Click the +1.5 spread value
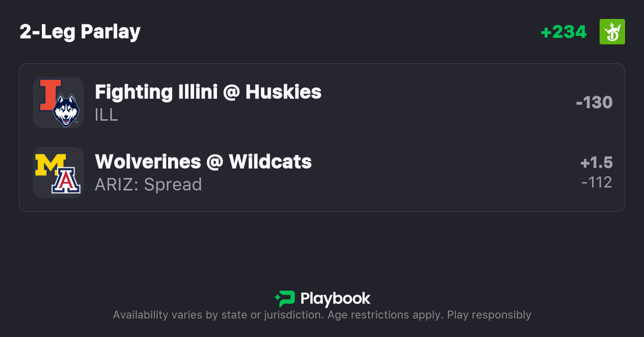Image resolution: width=644 pixels, height=337 pixels. pyautogui.click(x=596, y=163)
